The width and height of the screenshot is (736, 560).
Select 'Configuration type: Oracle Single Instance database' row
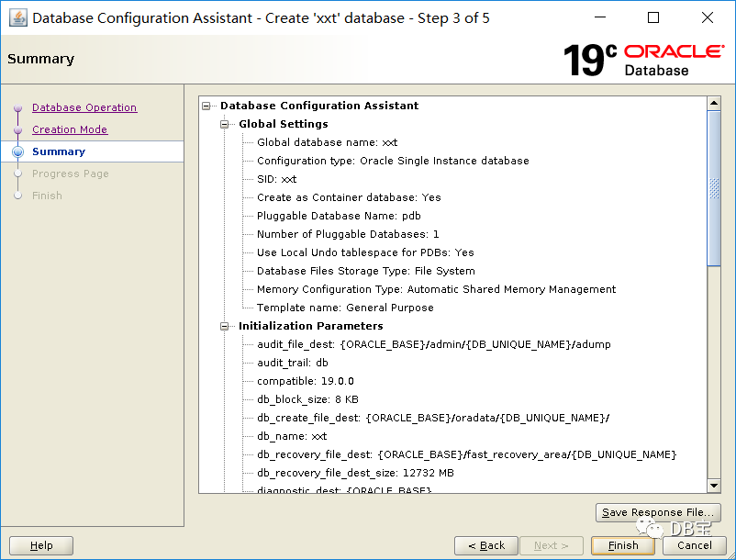coord(393,161)
